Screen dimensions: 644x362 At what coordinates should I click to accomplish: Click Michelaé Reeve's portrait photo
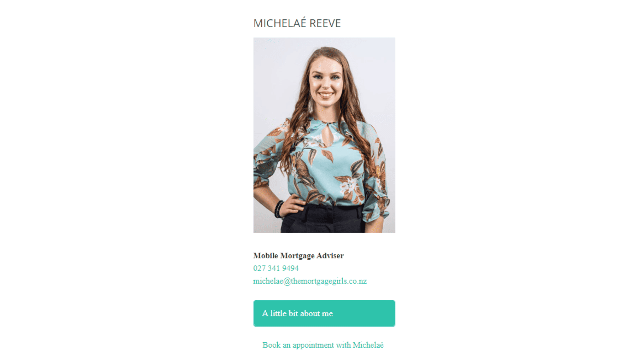click(x=324, y=135)
